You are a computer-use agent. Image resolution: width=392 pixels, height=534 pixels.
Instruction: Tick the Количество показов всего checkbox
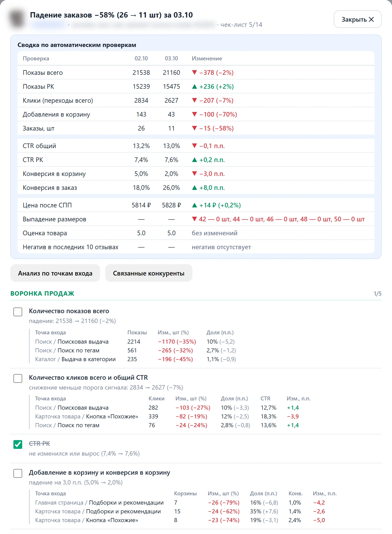[18, 312]
